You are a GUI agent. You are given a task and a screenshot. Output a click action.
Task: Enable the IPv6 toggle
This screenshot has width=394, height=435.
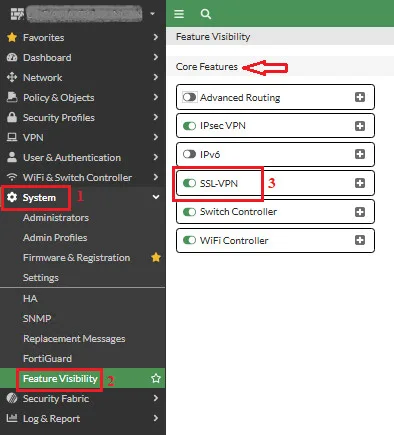click(x=189, y=154)
